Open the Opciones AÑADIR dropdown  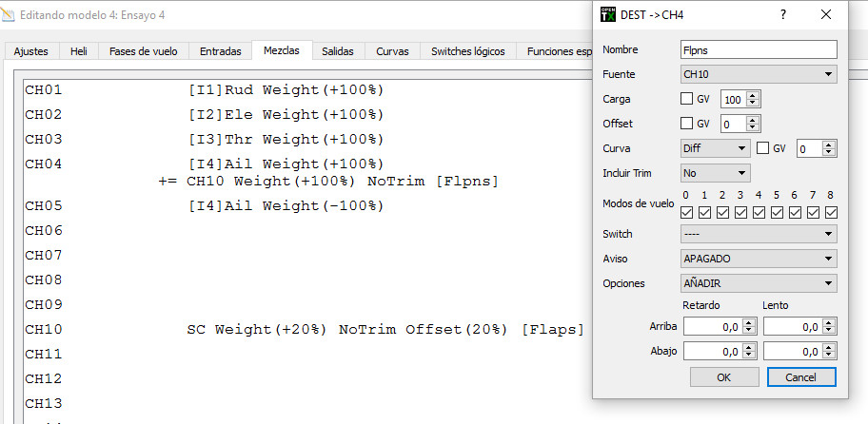759,283
